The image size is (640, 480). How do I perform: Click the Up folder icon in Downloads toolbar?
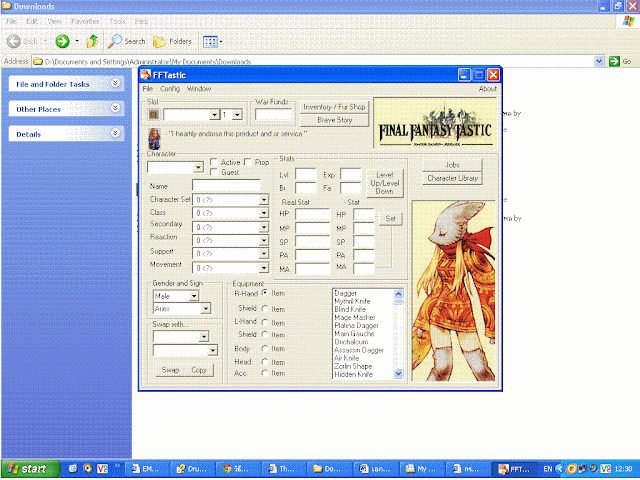coord(93,41)
